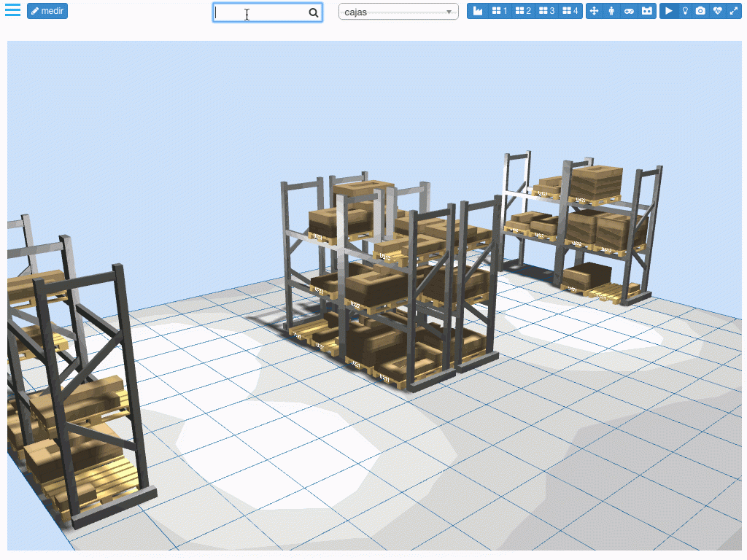Click the medir measurement button
The height and width of the screenshot is (560, 747).
click(x=47, y=10)
